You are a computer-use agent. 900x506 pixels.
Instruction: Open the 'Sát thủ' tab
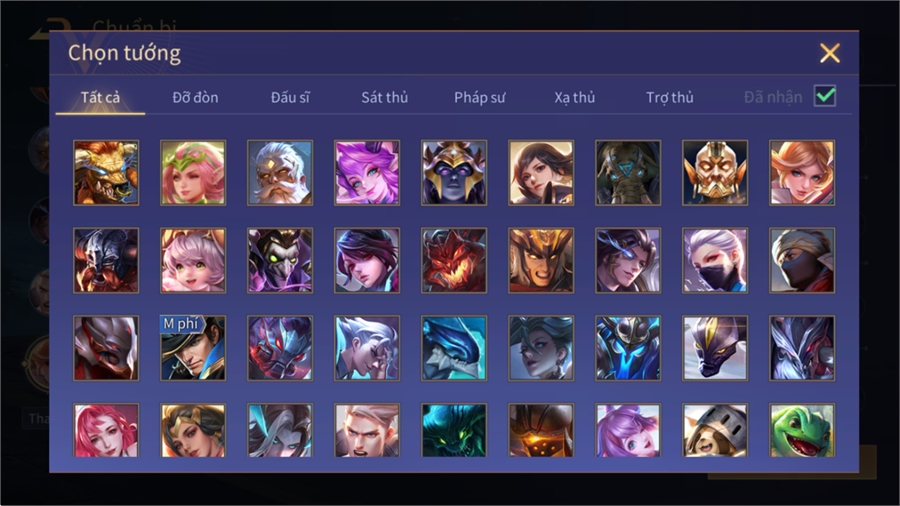pos(385,98)
